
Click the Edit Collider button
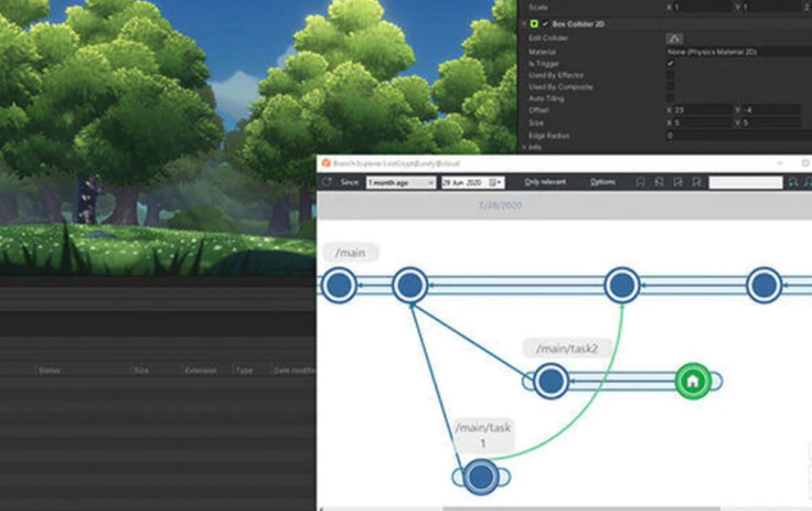click(x=674, y=38)
